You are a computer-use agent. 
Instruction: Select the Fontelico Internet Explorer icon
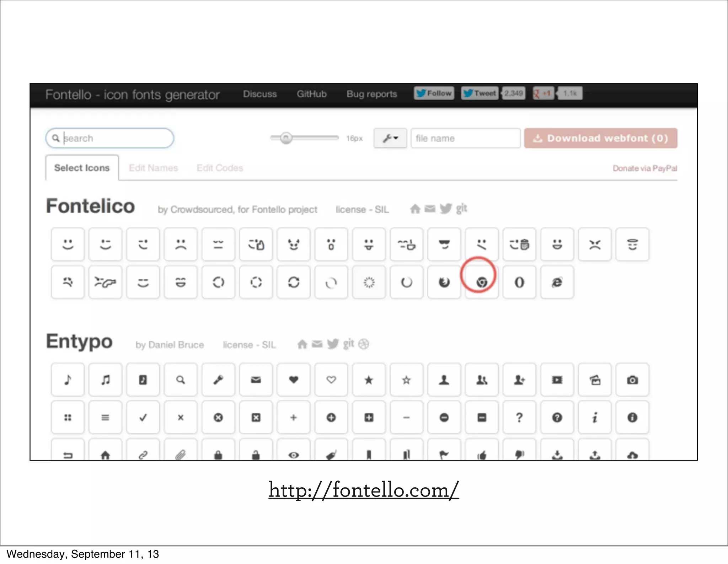tap(557, 282)
